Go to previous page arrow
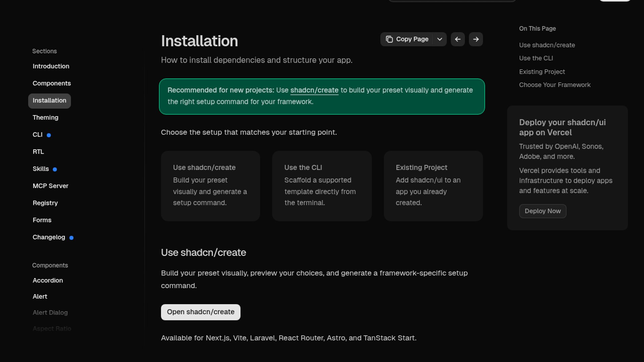 click(458, 39)
